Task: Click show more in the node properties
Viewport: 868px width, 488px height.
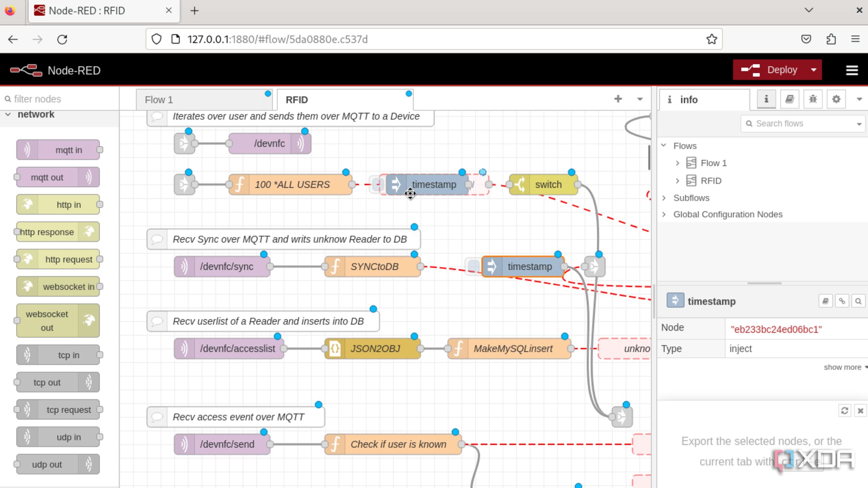Action: tap(842, 367)
